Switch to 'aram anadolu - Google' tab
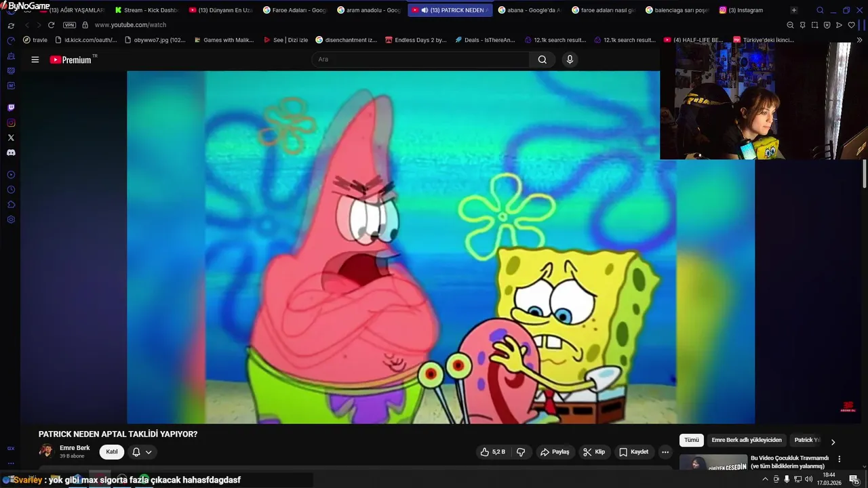Viewport: 868px width, 488px height. coord(368,10)
